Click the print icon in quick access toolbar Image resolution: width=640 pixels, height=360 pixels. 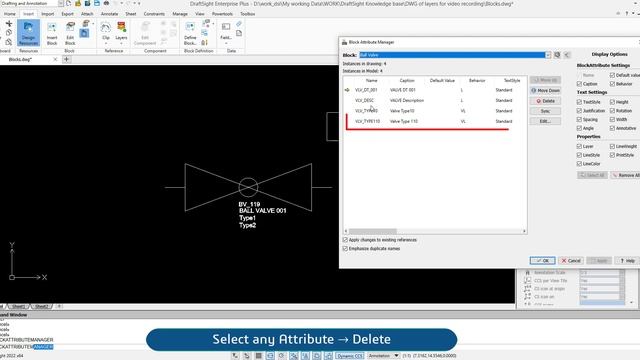click(106, 3)
